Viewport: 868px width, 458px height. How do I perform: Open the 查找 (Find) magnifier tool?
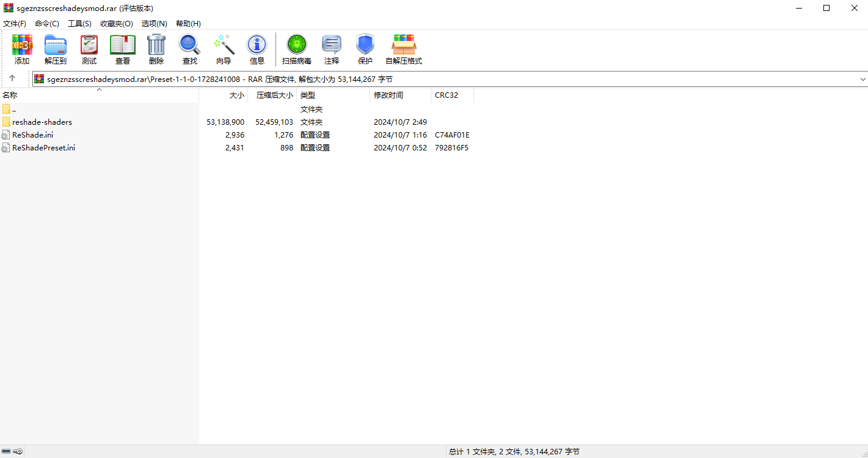[190, 45]
